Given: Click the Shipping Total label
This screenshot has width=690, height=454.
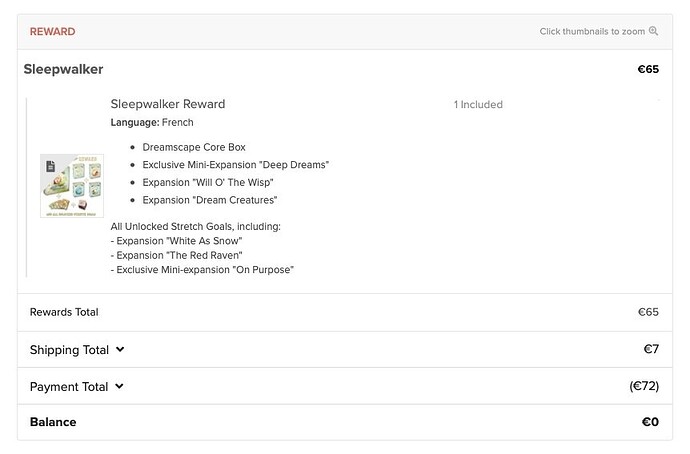Looking at the screenshot, I should [x=69, y=350].
